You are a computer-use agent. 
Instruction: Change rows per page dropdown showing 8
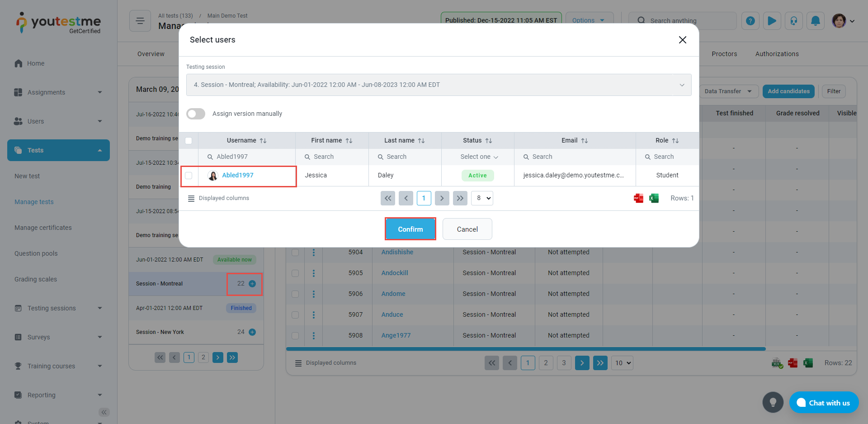[482, 198]
